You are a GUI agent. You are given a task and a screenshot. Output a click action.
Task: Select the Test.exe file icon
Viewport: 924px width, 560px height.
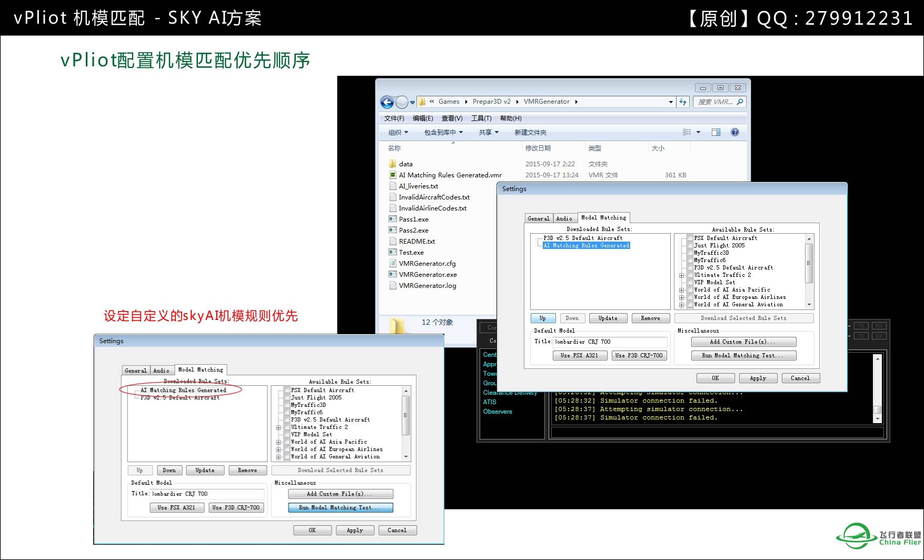tap(392, 252)
